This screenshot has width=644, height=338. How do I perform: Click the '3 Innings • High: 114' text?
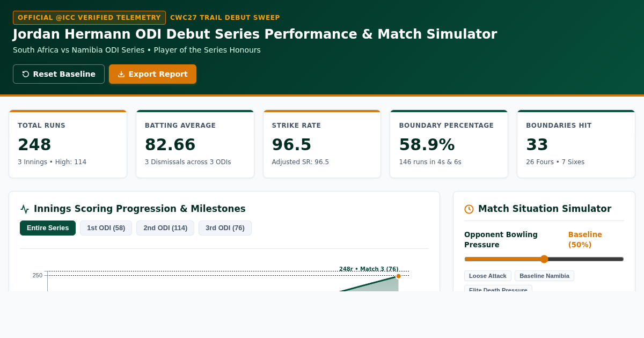[x=52, y=162]
